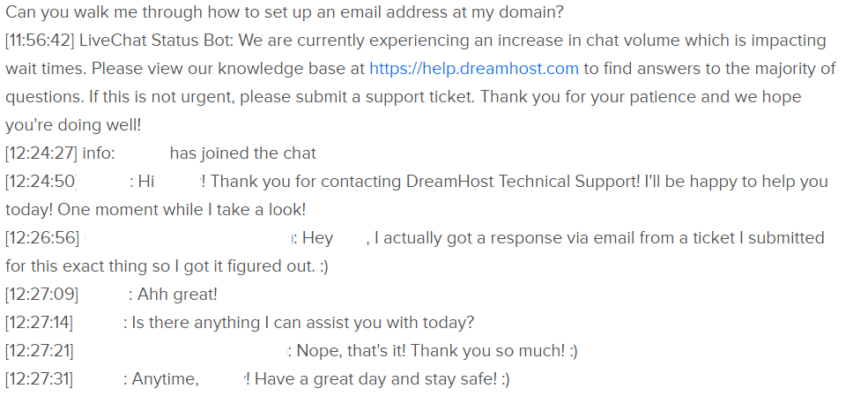Click the 12:24:27 timestamp
Image resolution: width=868 pixels, height=396 pixels.
pos(41,153)
